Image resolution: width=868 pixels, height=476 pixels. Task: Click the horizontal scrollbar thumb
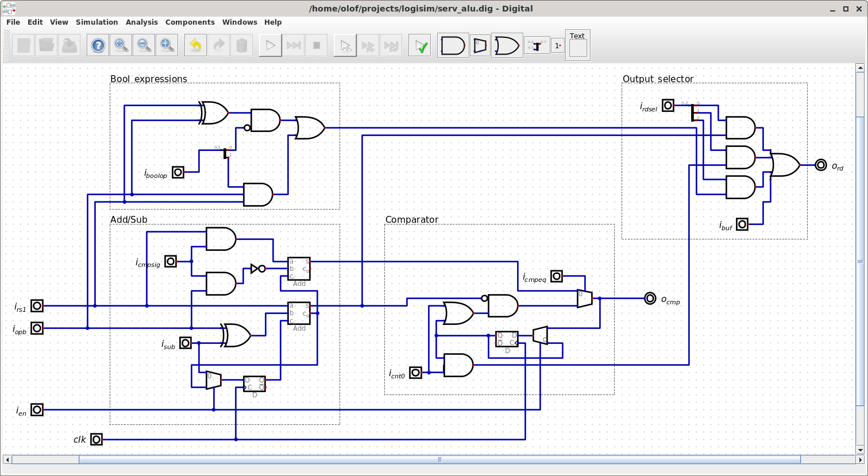[x=439, y=459]
